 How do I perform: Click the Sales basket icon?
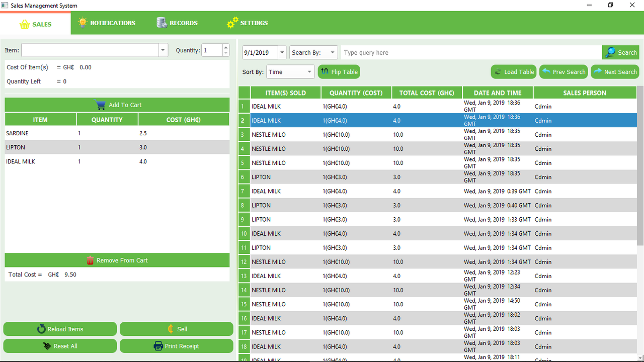tap(25, 24)
